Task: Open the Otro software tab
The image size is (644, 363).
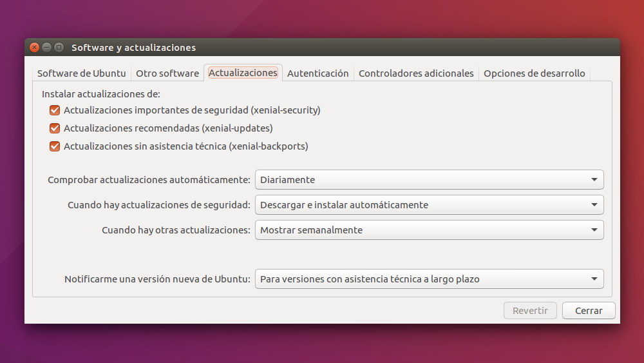Action: tap(167, 73)
